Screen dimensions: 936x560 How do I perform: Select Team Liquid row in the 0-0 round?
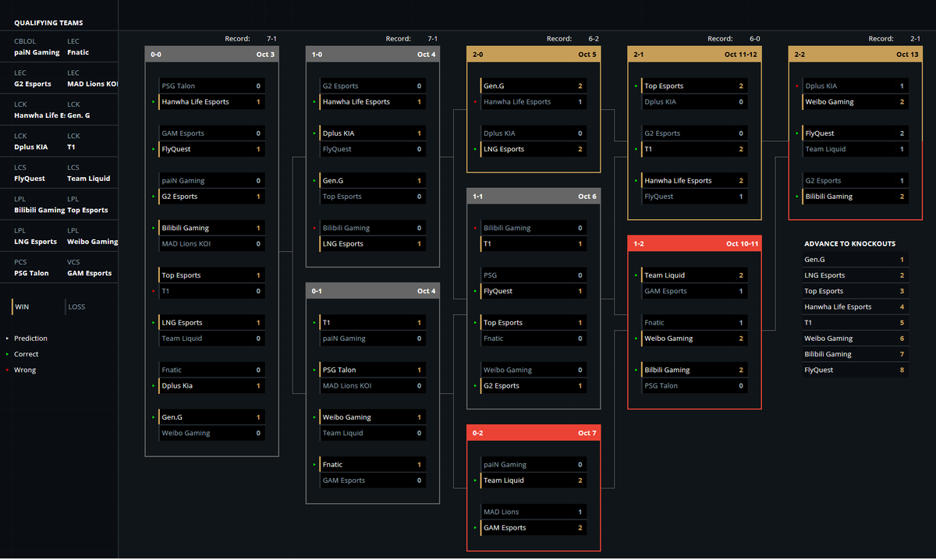(x=211, y=338)
